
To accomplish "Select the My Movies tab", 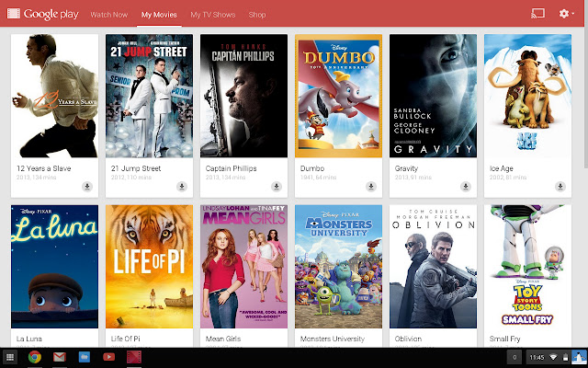I will (x=160, y=16).
